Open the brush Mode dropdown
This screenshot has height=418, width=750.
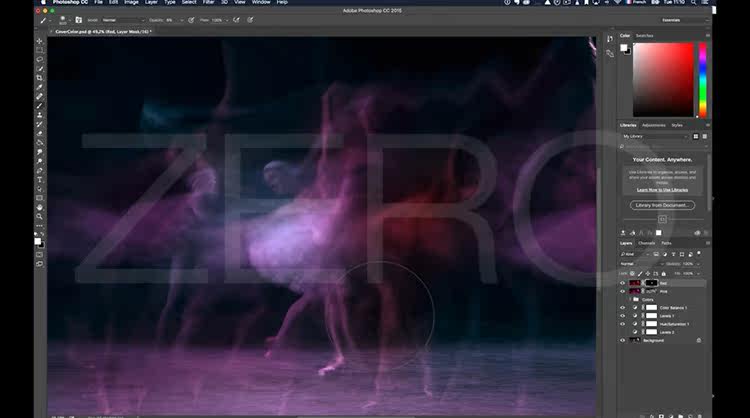pos(123,20)
